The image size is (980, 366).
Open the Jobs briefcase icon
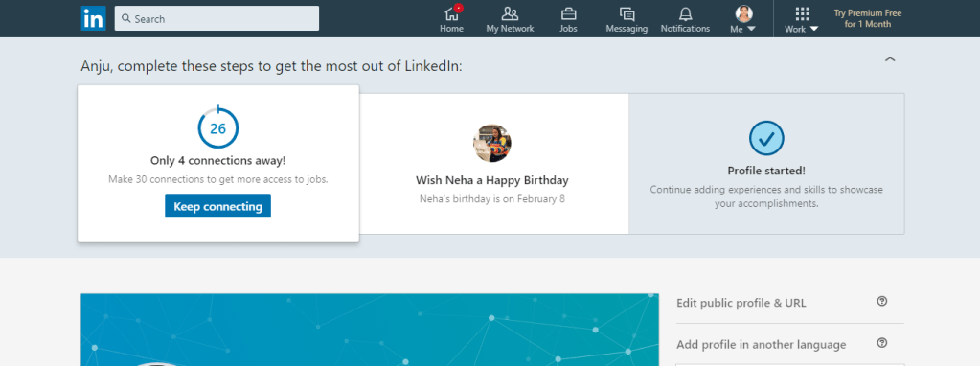point(568,13)
